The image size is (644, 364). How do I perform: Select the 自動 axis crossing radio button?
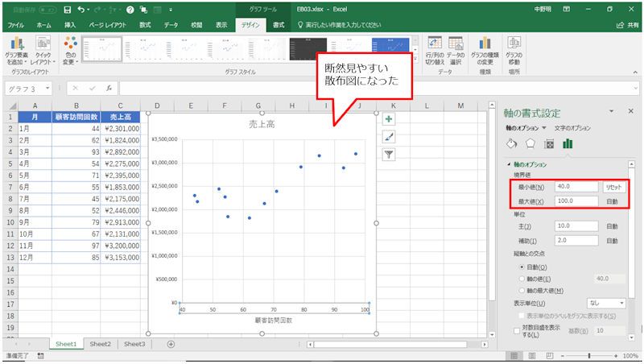(521, 267)
